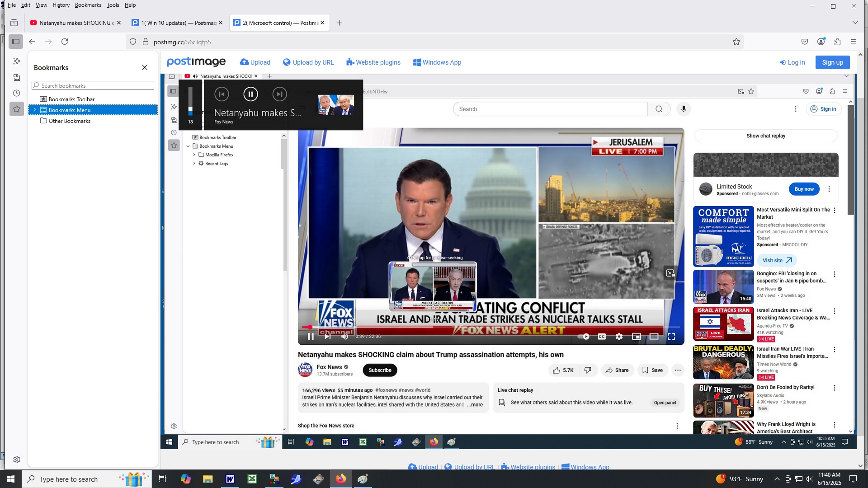This screenshot has height=488, width=868.
Task: Bookmark this page with the star icon
Action: (736, 42)
